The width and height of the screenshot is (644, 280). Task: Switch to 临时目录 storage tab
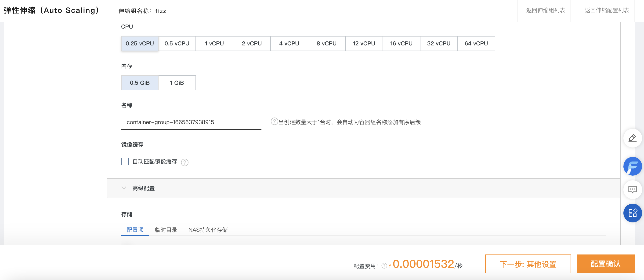coord(166,230)
